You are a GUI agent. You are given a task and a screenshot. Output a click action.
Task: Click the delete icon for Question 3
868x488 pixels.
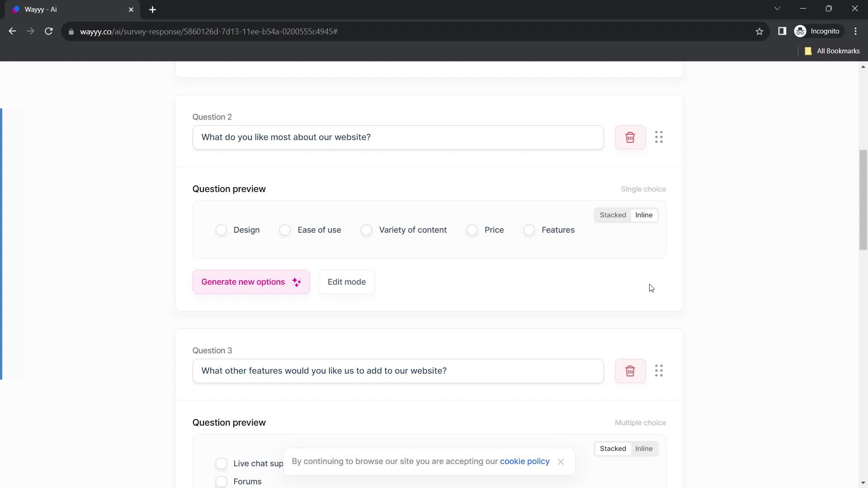click(630, 371)
